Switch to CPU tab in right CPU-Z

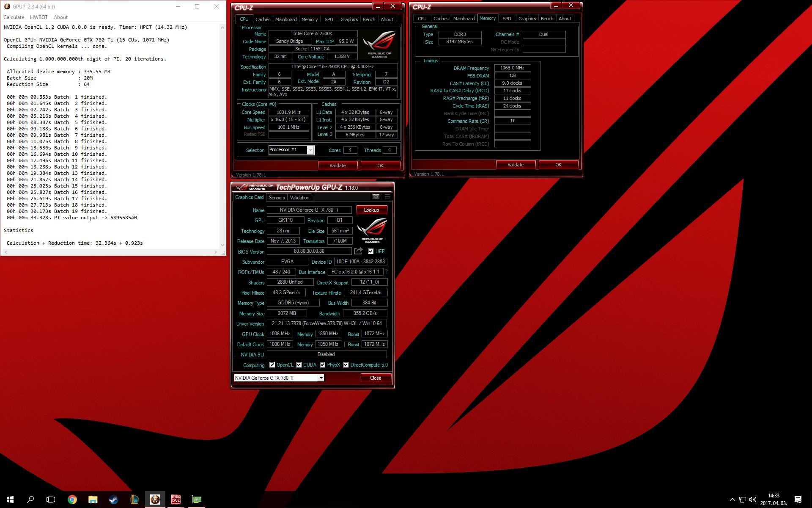tap(422, 19)
